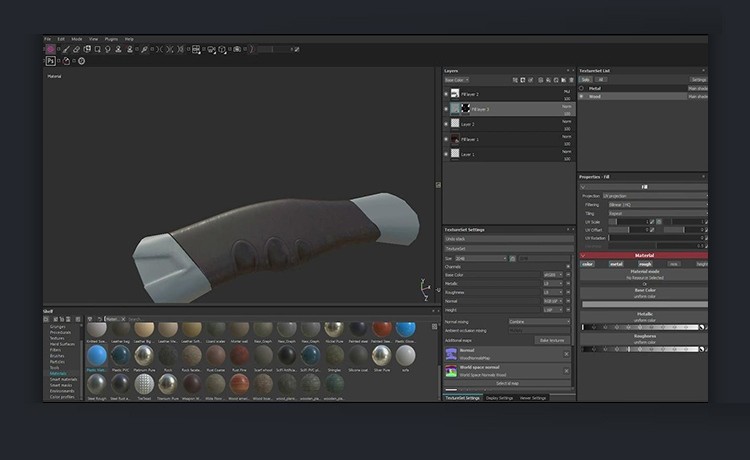Click the Select id map button

click(507, 383)
